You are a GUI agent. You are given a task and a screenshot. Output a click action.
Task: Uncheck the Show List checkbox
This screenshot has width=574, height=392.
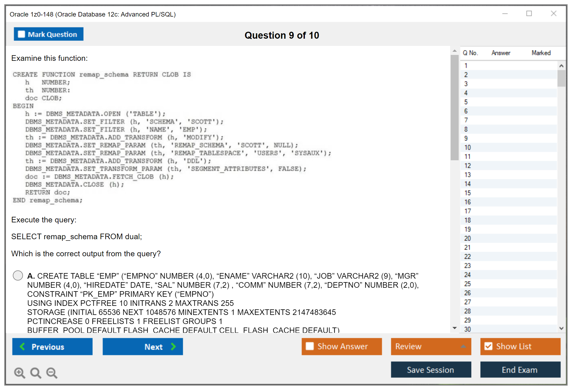pos(488,346)
